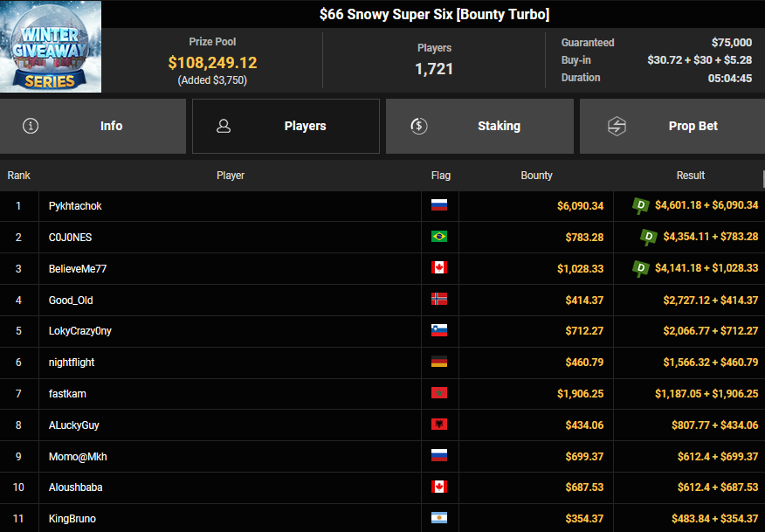Select player fastkam's name
Screen dimensions: 765x532
click(x=67, y=394)
